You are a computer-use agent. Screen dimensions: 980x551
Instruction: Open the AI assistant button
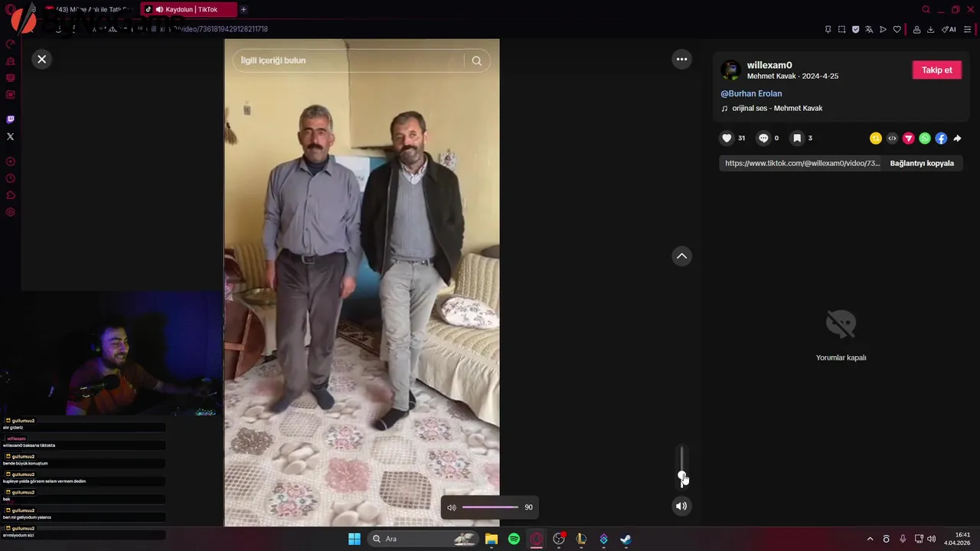click(x=949, y=29)
